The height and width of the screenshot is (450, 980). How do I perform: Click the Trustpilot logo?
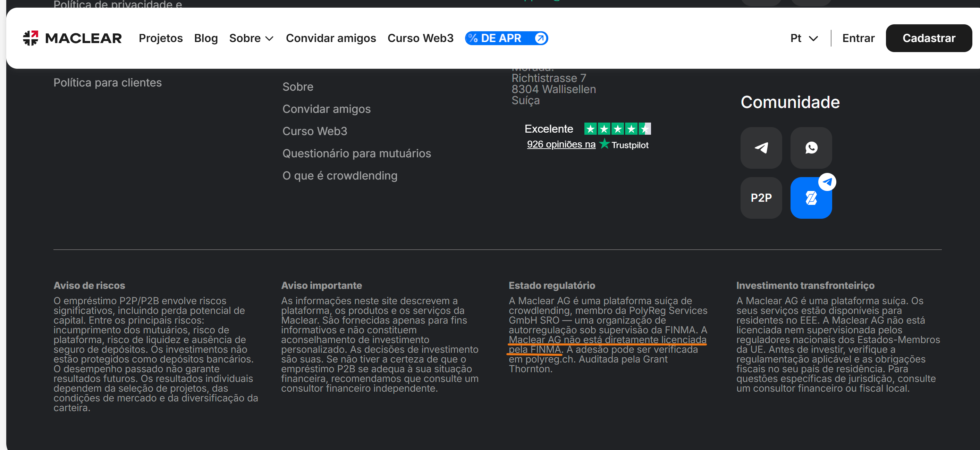(624, 145)
